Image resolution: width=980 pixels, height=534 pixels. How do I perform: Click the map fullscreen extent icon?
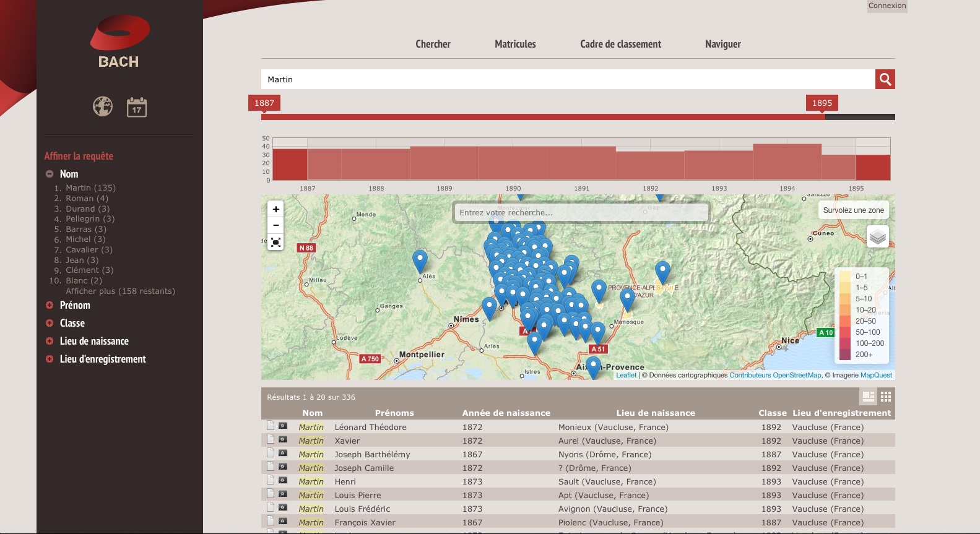click(x=276, y=242)
